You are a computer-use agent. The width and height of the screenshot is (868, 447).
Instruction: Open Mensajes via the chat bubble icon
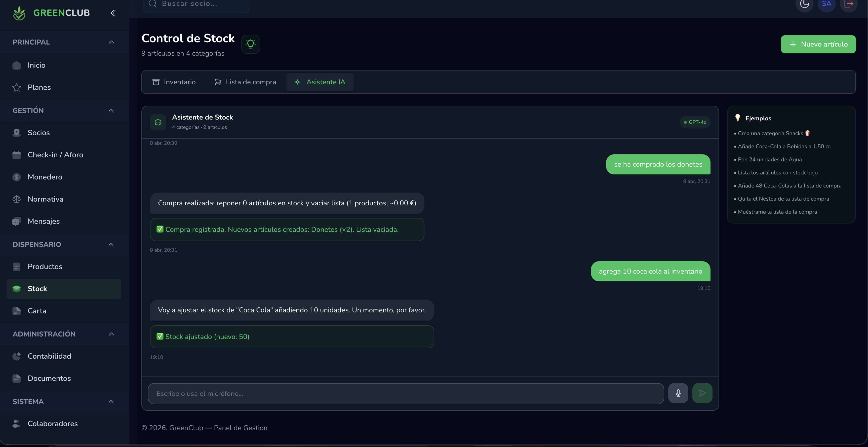tap(17, 221)
